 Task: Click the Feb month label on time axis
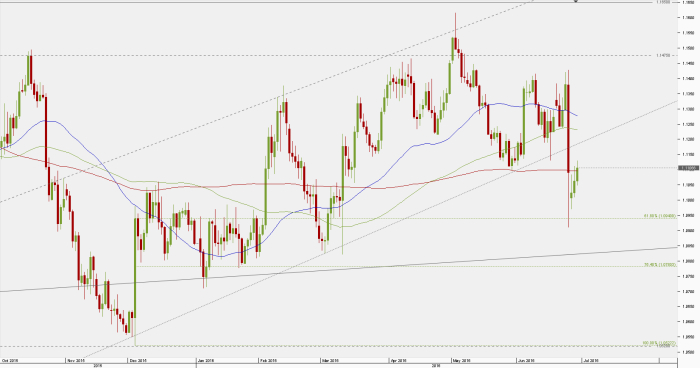[x=268, y=360]
